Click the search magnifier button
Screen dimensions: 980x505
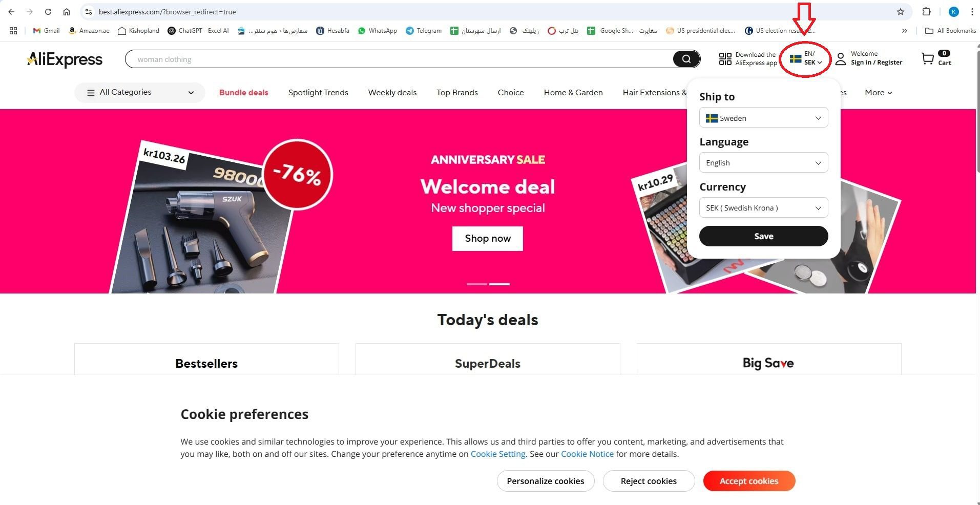tap(686, 59)
